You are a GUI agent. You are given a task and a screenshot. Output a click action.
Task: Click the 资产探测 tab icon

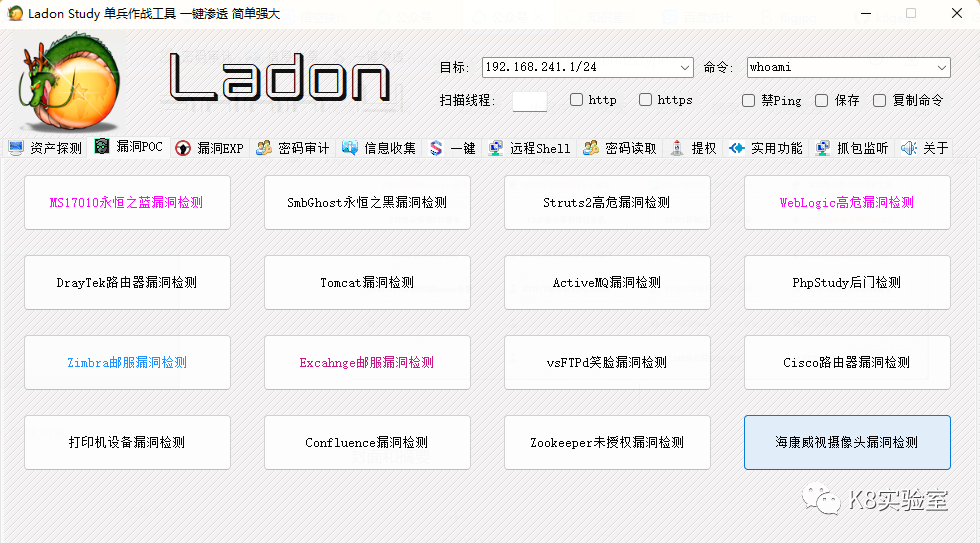(16, 148)
